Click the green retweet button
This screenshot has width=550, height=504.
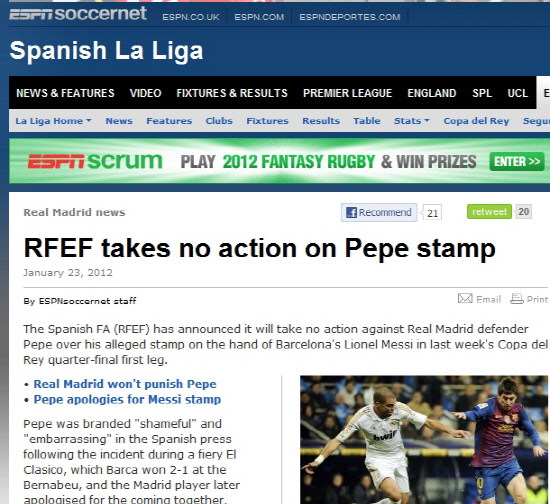point(489,211)
